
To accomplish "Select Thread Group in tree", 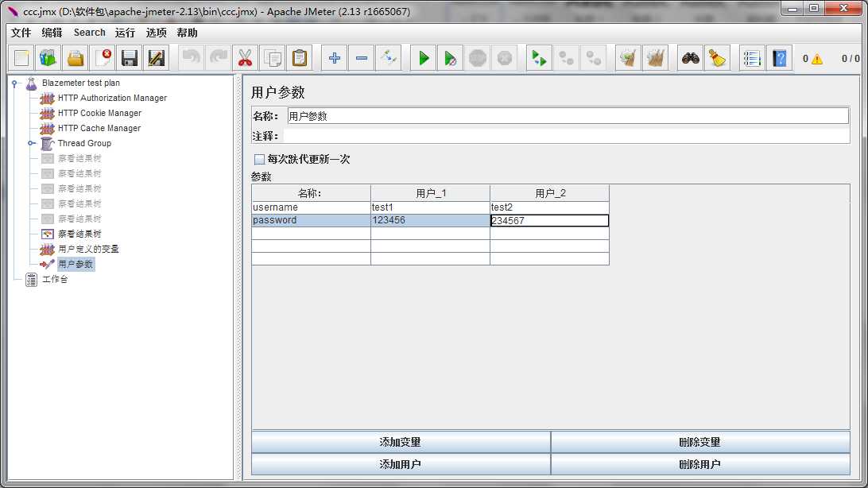I will click(x=84, y=143).
